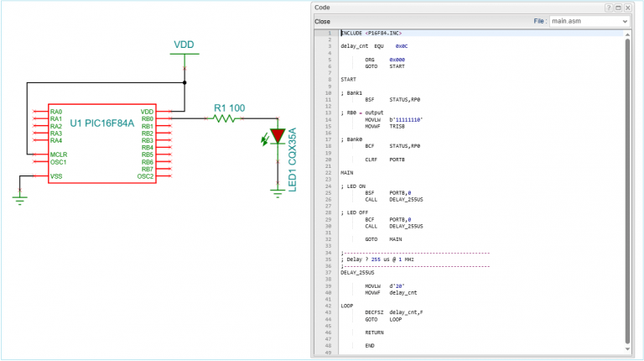Click CALL DELAY_255US on line 26

tap(394, 200)
